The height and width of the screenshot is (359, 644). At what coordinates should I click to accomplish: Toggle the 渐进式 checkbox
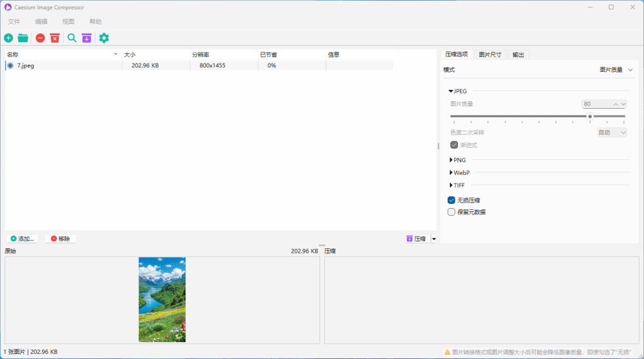(454, 145)
